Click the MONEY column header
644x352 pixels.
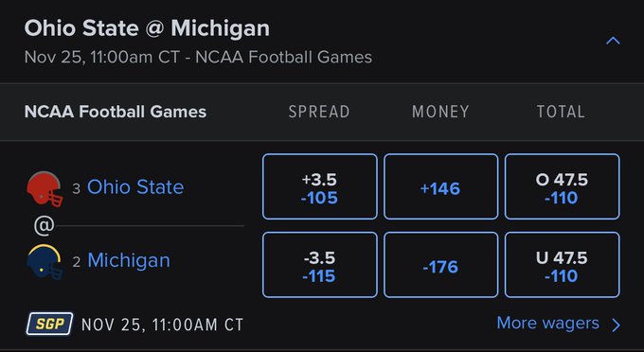(x=440, y=112)
